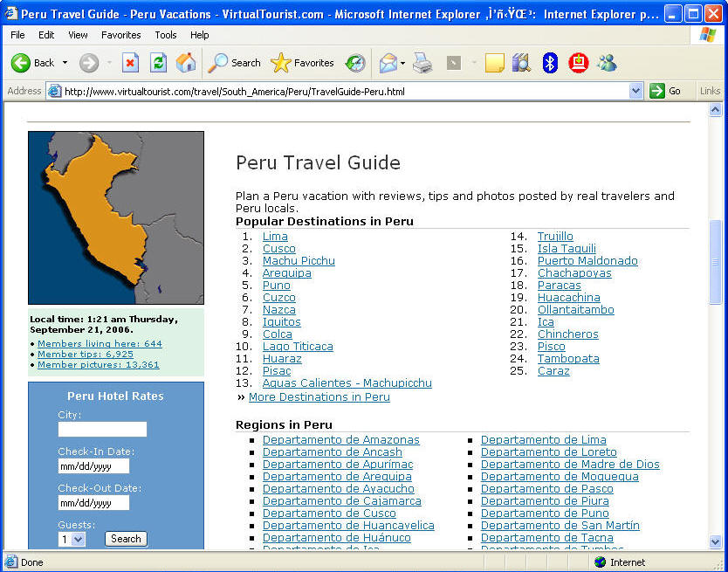The width and height of the screenshot is (728, 572).
Task: Open More Destinations in Peru link
Action: click(x=319, y=396)
